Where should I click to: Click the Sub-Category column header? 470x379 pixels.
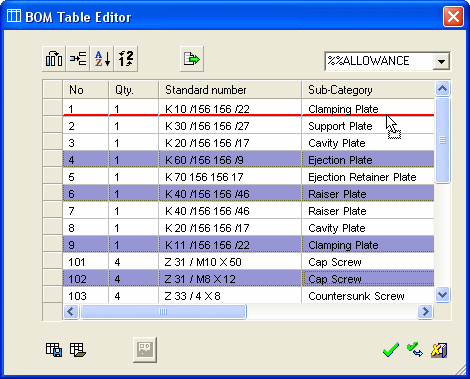pos(368,90)
